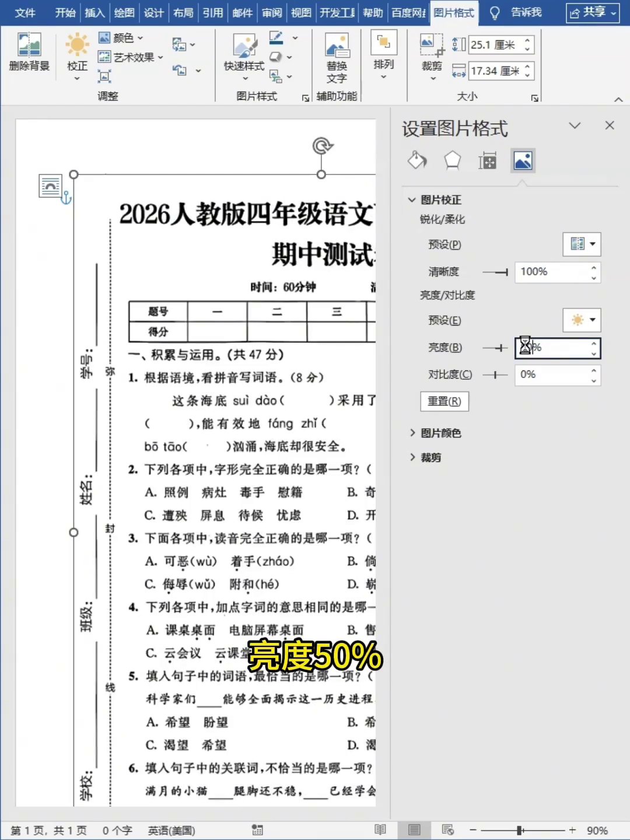
Task: Open Artistic Effects (艺术效果)
Action: tap(130, 57)
